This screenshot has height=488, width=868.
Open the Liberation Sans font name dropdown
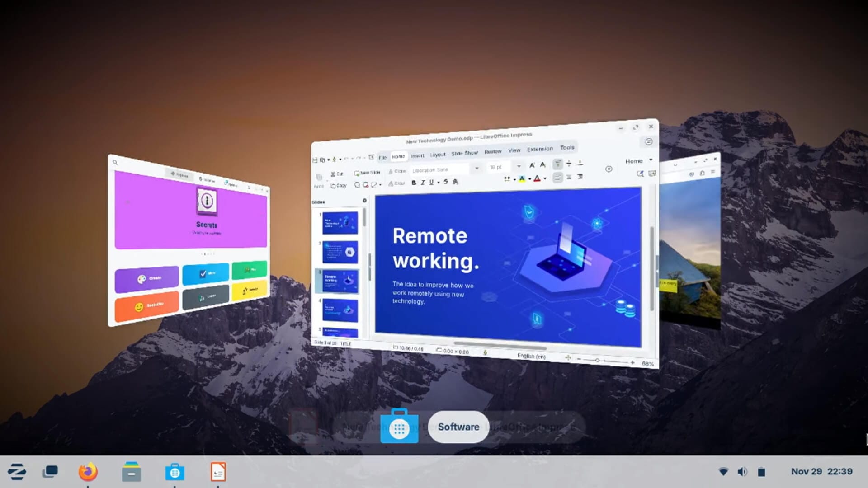point(477,168)
